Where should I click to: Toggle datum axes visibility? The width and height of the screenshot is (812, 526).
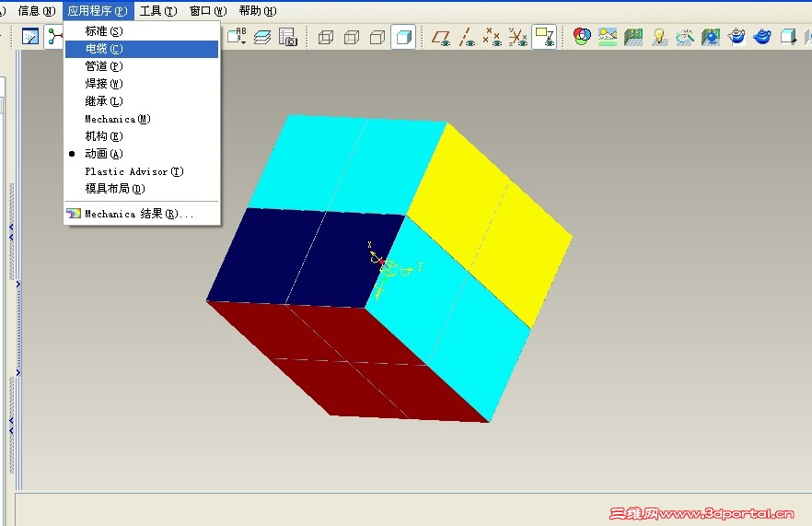pos(467,38)
